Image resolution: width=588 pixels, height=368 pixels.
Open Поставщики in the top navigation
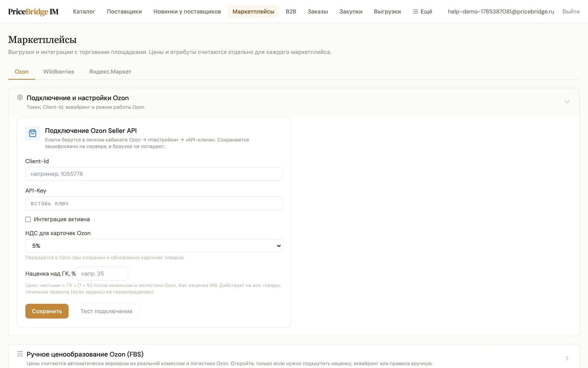[124, 12]
